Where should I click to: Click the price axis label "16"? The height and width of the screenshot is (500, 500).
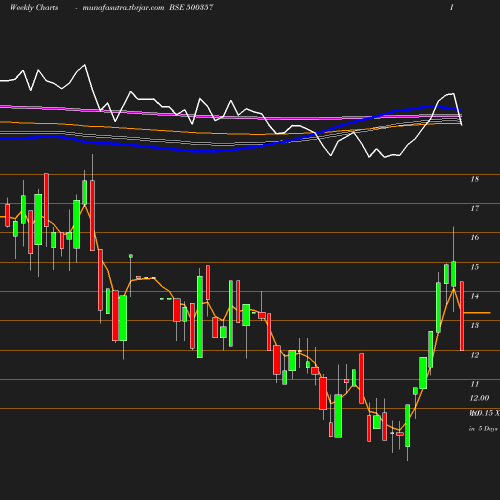coord(475,238)
